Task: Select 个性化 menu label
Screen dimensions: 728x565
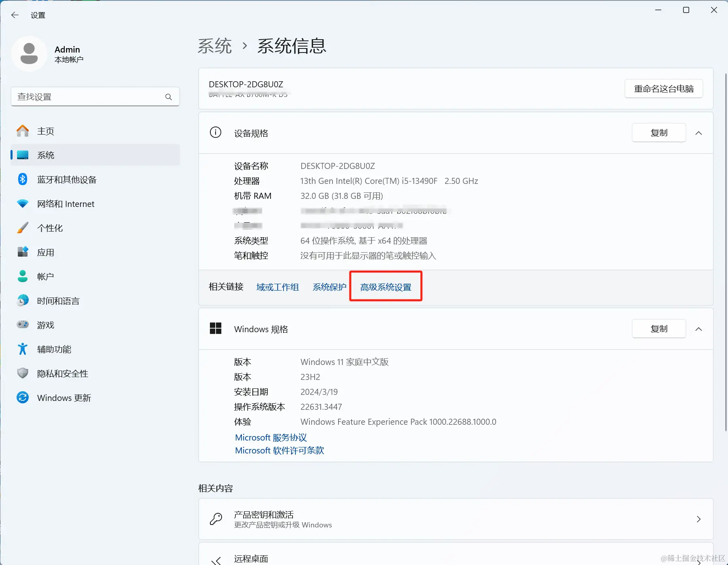Action: pyautogui.click(x=50, y=228)
